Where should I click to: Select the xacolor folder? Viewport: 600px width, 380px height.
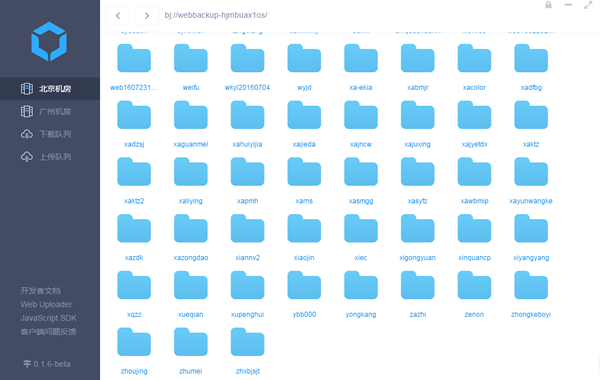[x=474, y=67]
